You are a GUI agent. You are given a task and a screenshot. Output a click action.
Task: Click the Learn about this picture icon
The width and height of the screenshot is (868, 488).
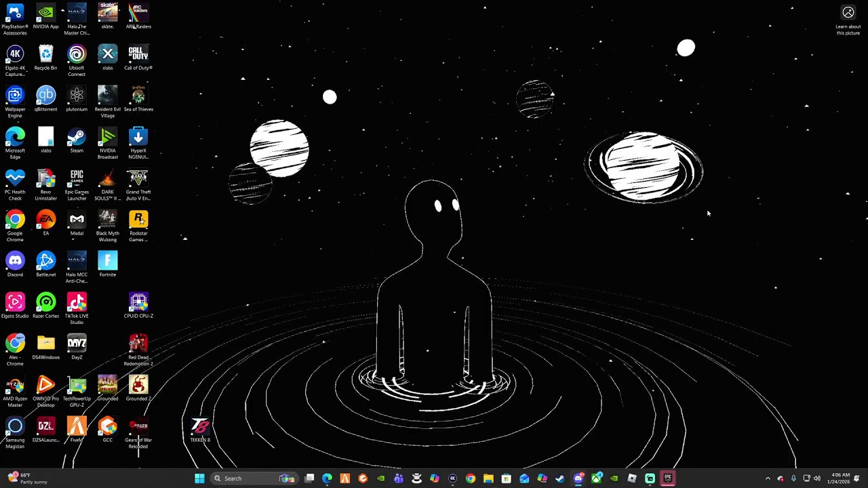[x=848, y=20]
